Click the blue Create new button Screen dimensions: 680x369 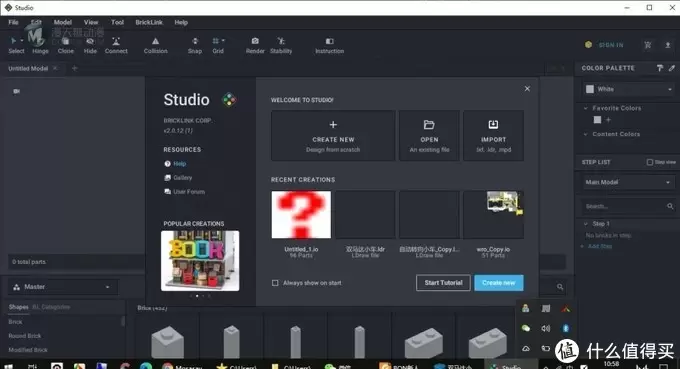pos(499,283)
